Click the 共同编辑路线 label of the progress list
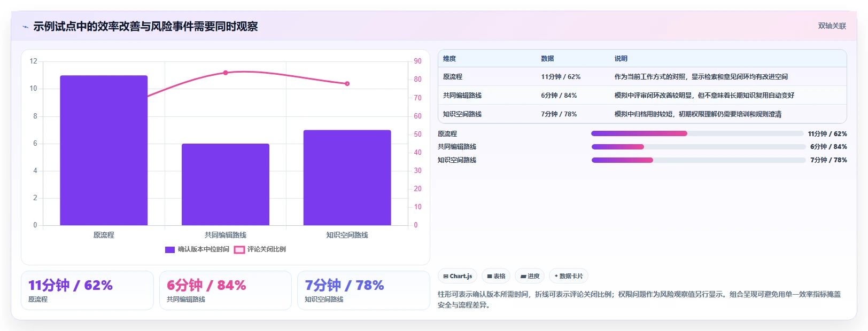Screen dimensions: 868x331 pyautogui.click(x=457, y=147)
